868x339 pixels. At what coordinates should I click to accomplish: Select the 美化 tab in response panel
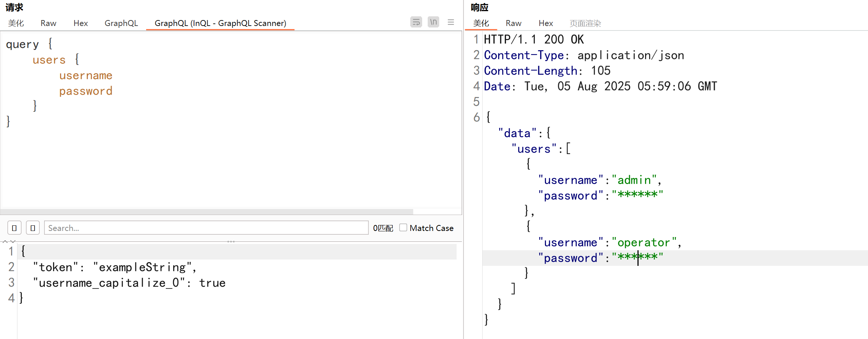click(x=481, y=23)
